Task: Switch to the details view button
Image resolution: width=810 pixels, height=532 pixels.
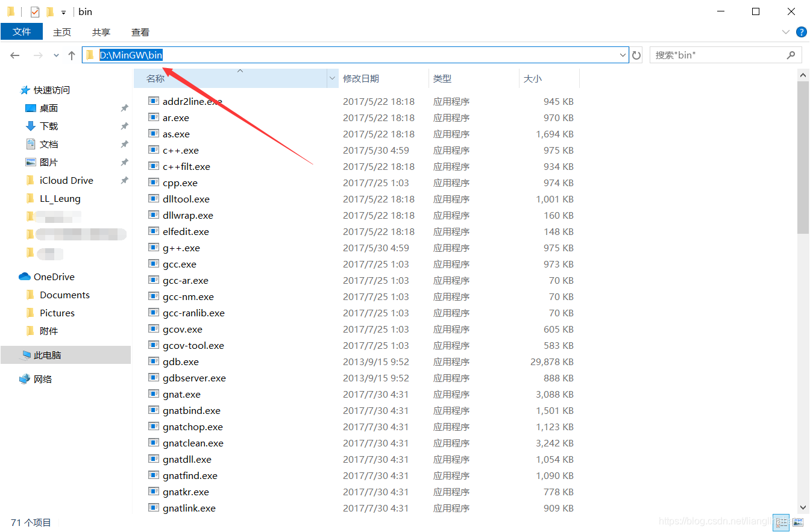Action: pos(782,522)
